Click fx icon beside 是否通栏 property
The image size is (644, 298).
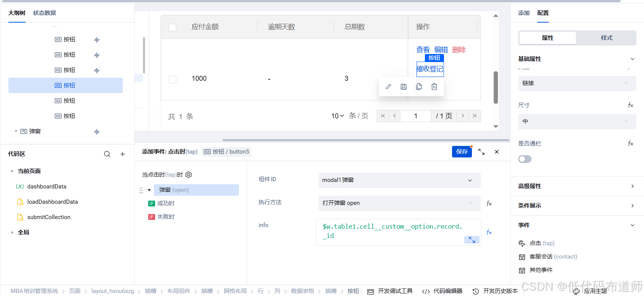(631, 143)
